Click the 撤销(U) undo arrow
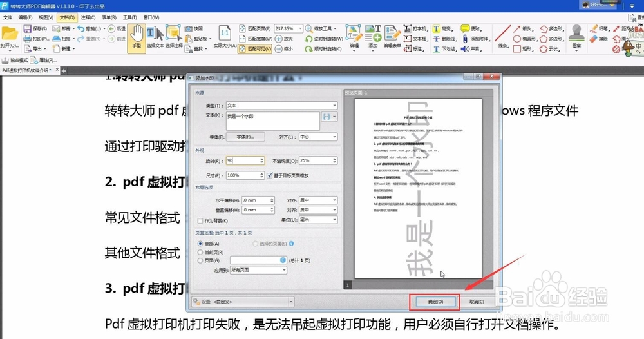The width and height of the screenshot is (644, 339). point(81,29)
